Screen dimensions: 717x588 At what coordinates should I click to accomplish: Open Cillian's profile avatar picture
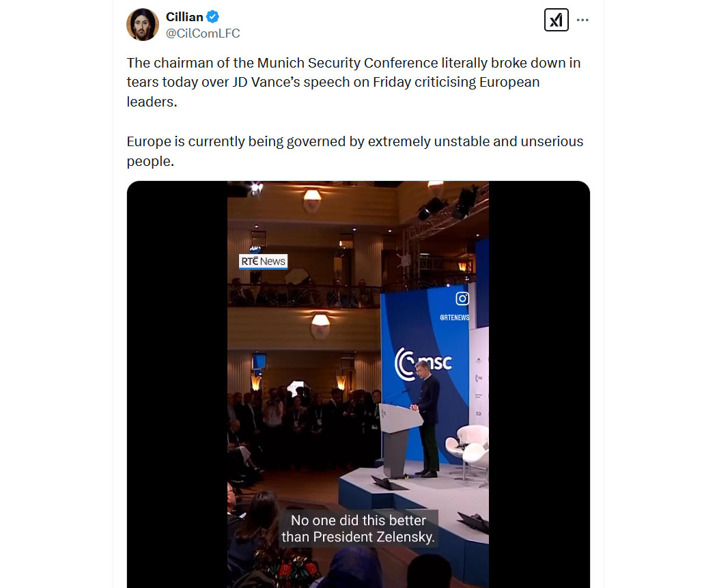point(143,24)
